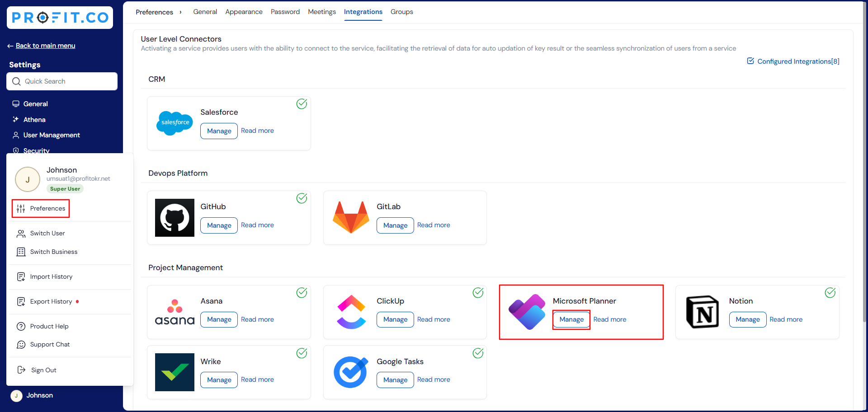868x412 pixels.
Task: Open Export History
Action: click(44, 302)
